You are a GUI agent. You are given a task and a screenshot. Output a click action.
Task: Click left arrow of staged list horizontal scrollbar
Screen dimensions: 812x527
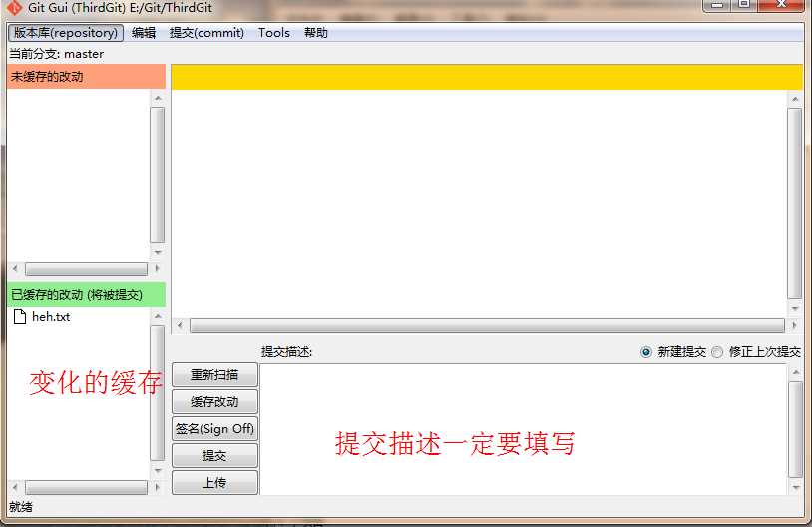tap(15, 487)
